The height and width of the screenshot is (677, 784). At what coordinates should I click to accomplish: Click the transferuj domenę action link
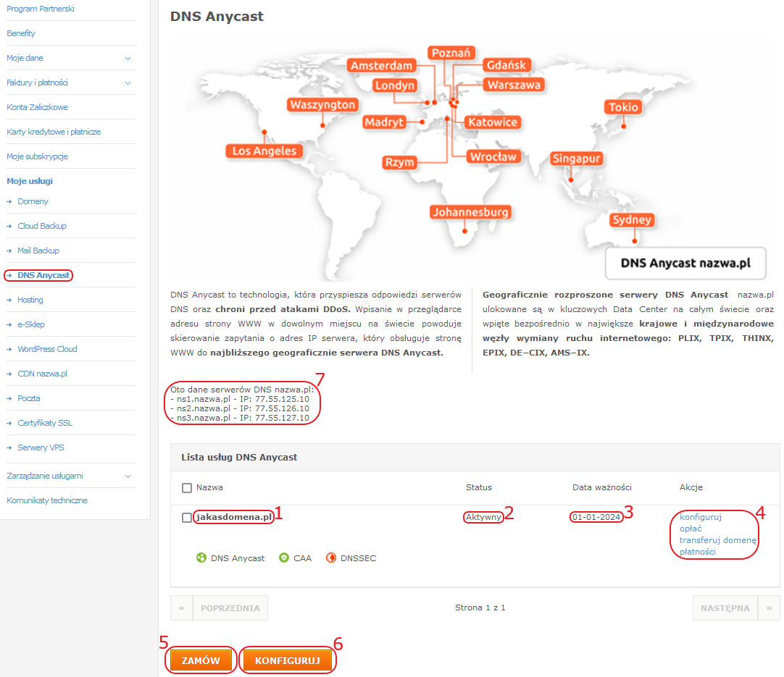pyautogui.click(x=718, y=540)
